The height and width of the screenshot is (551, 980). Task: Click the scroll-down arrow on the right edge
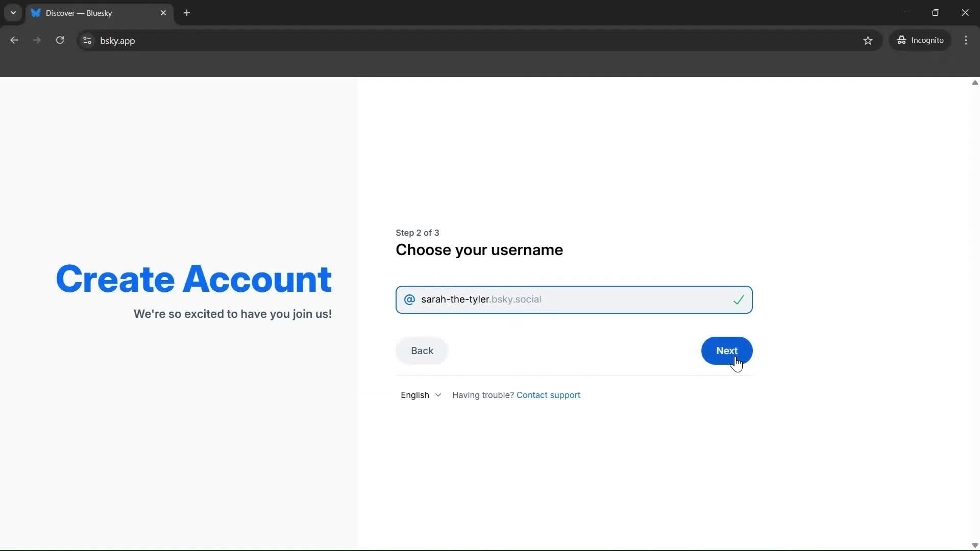coord(974,545)
